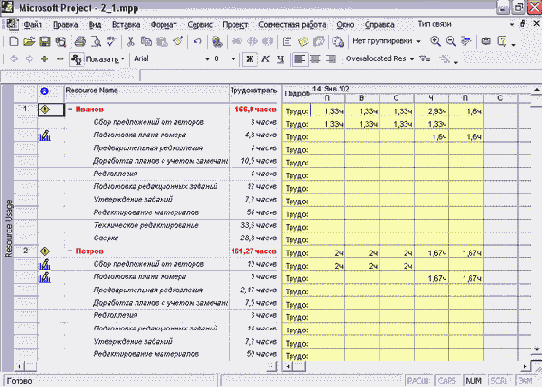The width and height of the screenshot is (542, 387).
Task: Hide subtasks with the minus icon
Action: pyautogui.click(x=60, y=59)
